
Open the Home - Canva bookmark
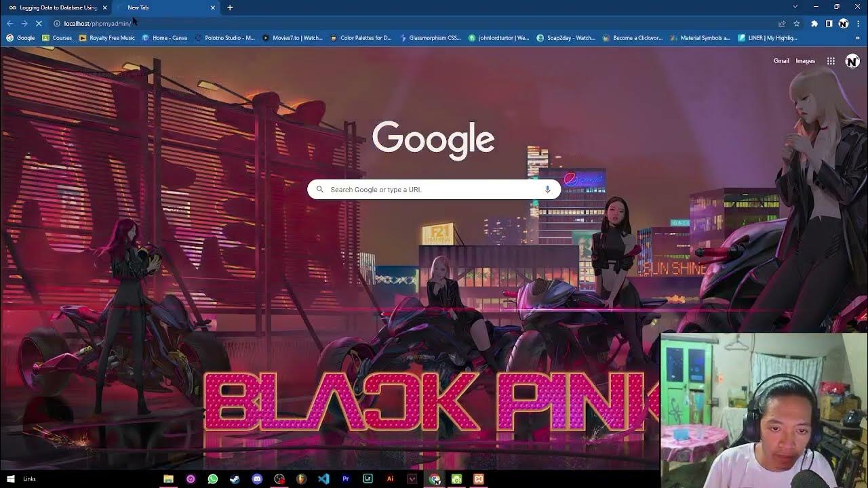point(165,38)
